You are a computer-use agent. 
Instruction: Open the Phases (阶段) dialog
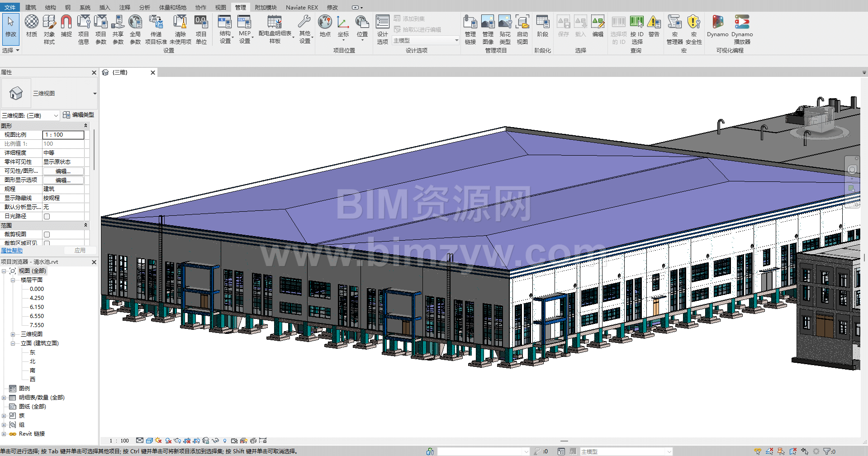543,26
